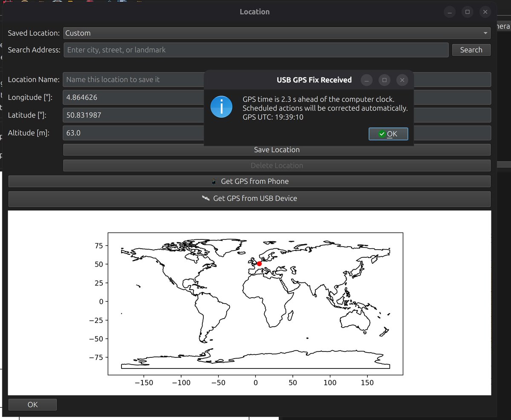Expand the Saved Location list arrow
The width and height of the screenshot is (511, 420).
point(485,33)
